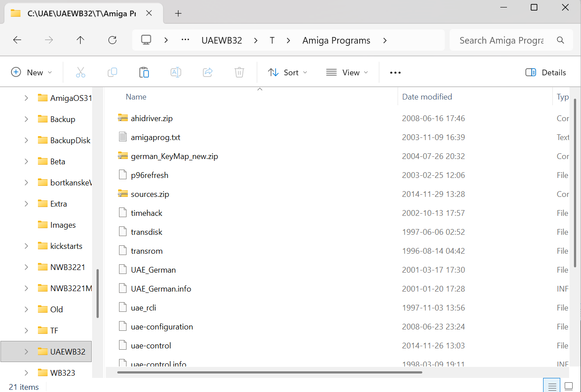Switch to details list view in status bar
Screen dimensions: 581x392
tap(552, 386)
